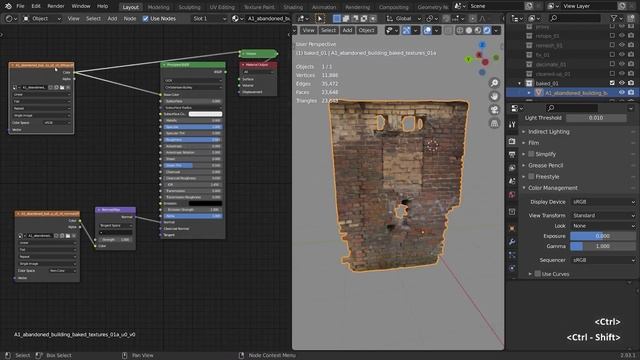The height and width of the screenshot is (360, 640).
Task: Open the Display Device dropdown
Action: tap(603, 202)
